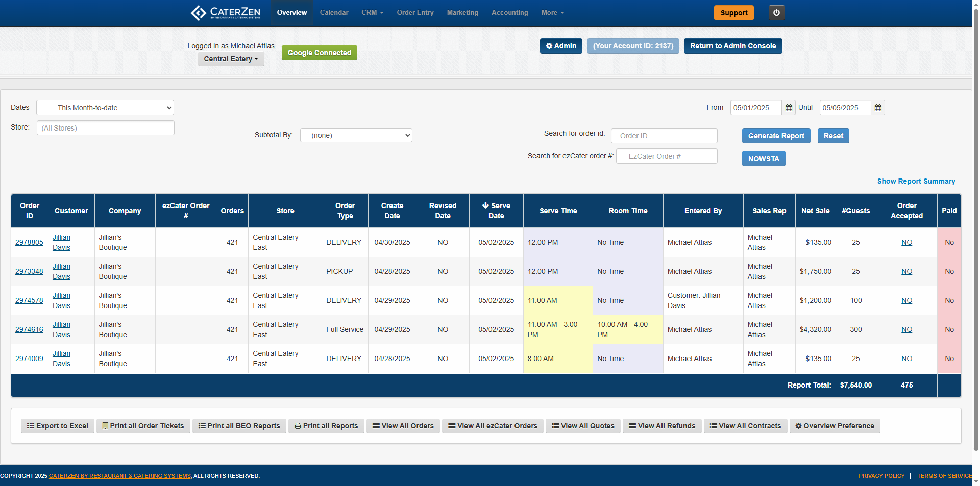980x486 pixels.
Task: Focus the Search for order ID field
Action: [x=664, y=136]
